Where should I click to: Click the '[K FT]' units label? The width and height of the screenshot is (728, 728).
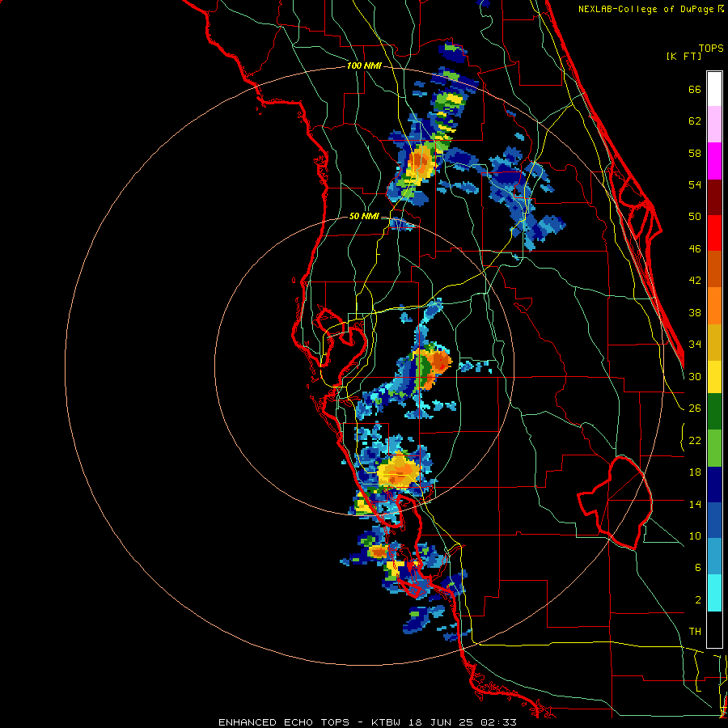tap(684, 56)
